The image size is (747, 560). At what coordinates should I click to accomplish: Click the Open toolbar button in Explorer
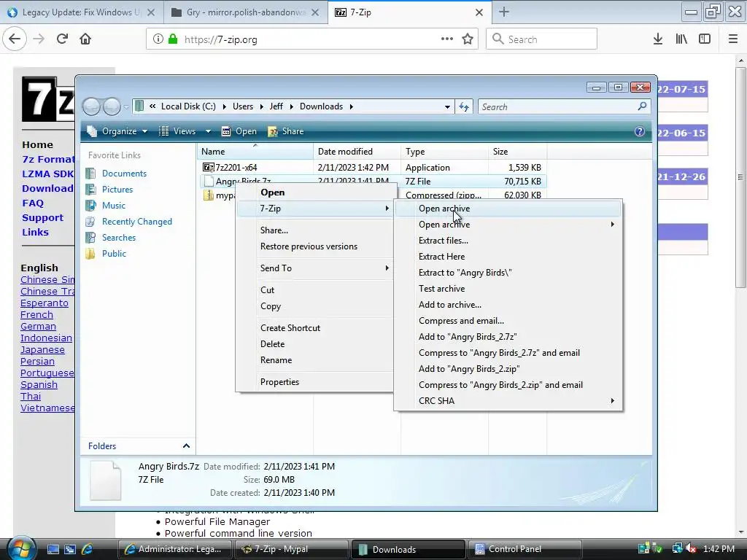[x=239, y=131]
